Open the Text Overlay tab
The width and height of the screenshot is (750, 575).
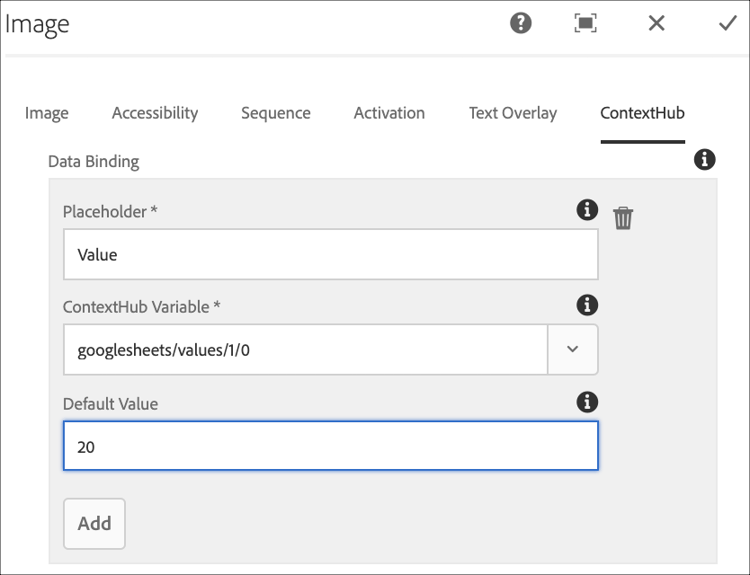(x=513, y=113)
